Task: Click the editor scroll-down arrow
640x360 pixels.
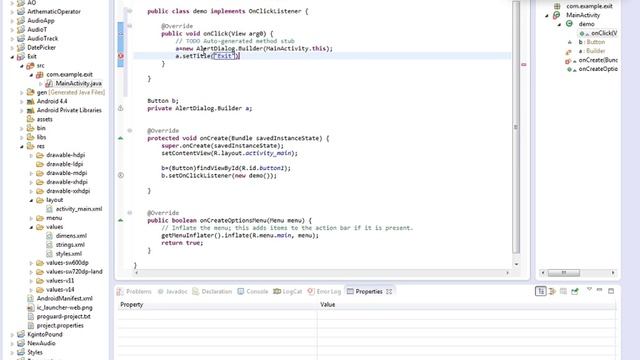Action: pos(516,264)
